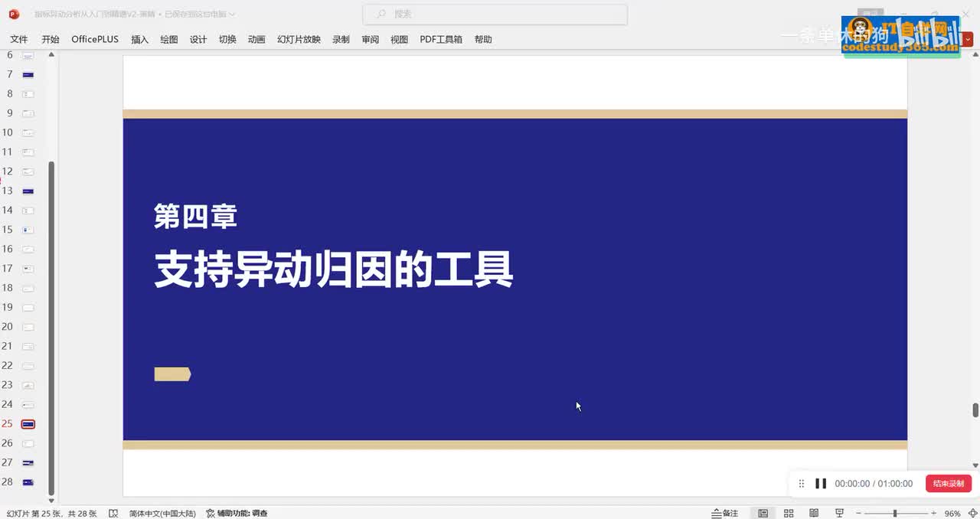Open the OfficePLUS tab

[95, 39]
